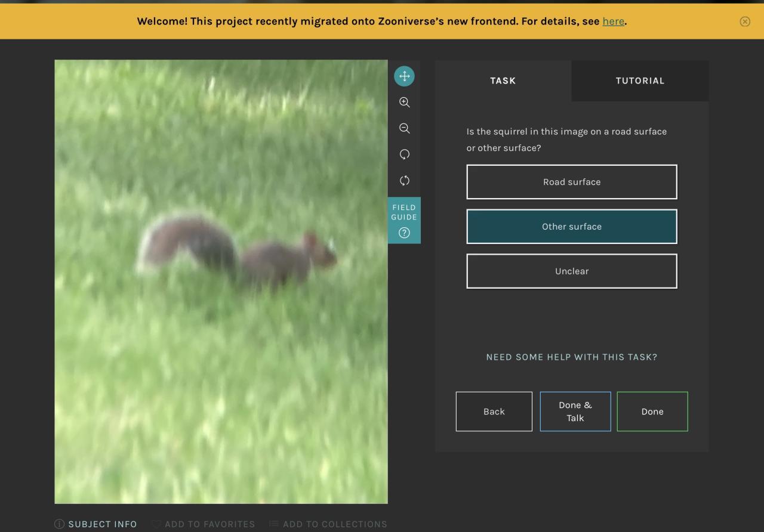
Task: Submit classification with Done button
Action: click(652, 412)
